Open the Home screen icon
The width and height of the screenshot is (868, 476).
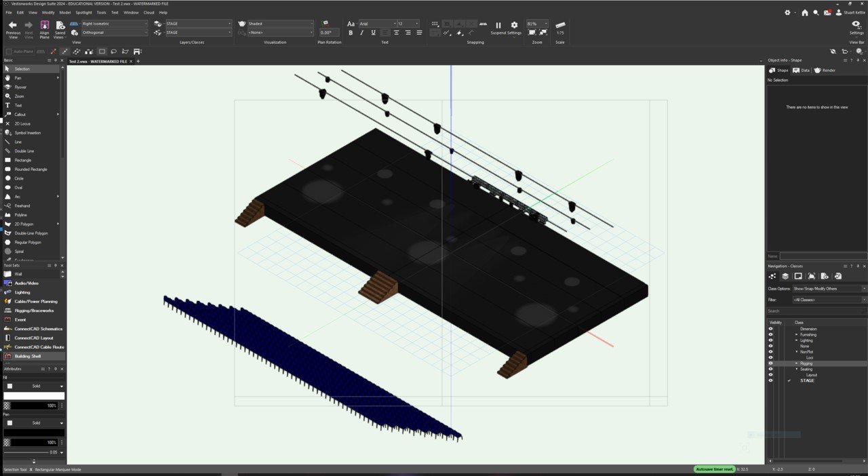pyautogui.click(x=804, y=12)
